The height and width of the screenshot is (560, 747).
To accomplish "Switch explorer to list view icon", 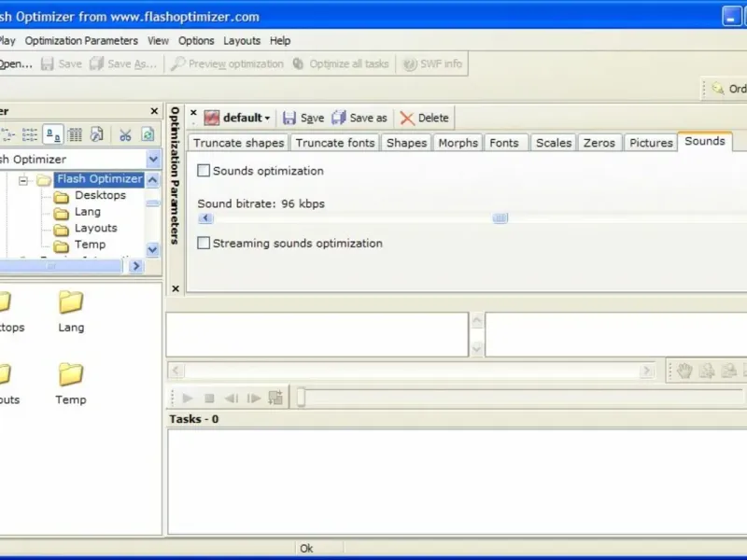I will 30,134.
